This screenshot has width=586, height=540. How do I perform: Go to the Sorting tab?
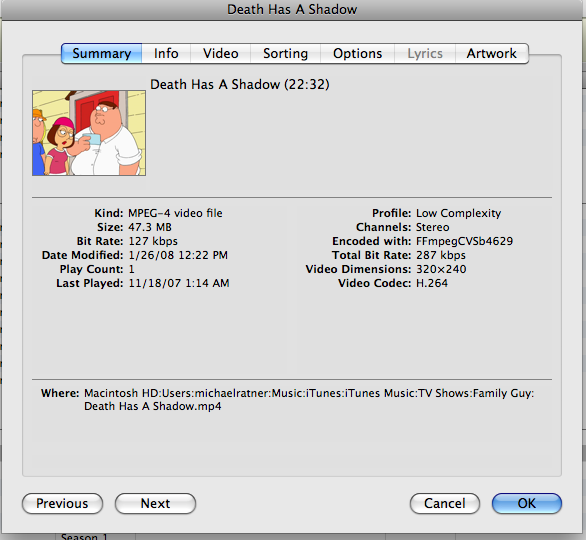coord(285,53)
